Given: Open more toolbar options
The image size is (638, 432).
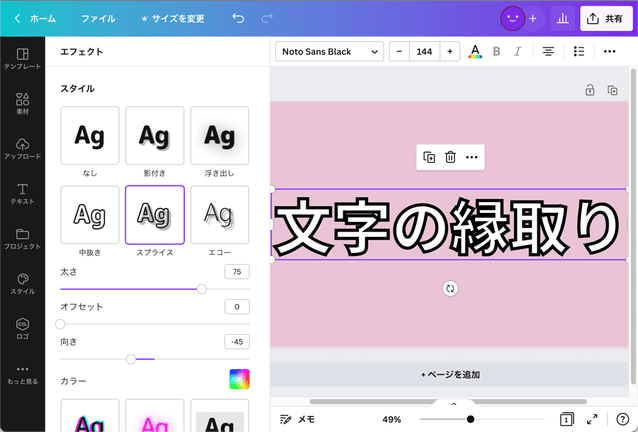Looking at the screenshot, I should [x=610, y=52].
